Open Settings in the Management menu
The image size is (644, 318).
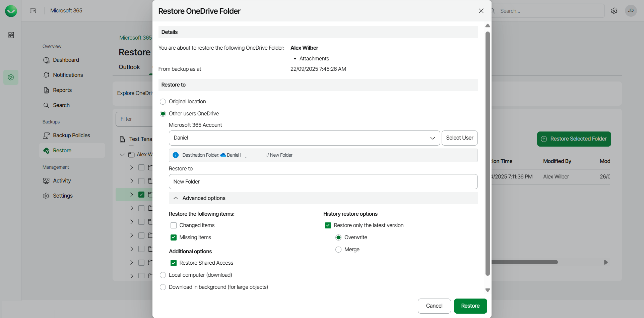62,196
